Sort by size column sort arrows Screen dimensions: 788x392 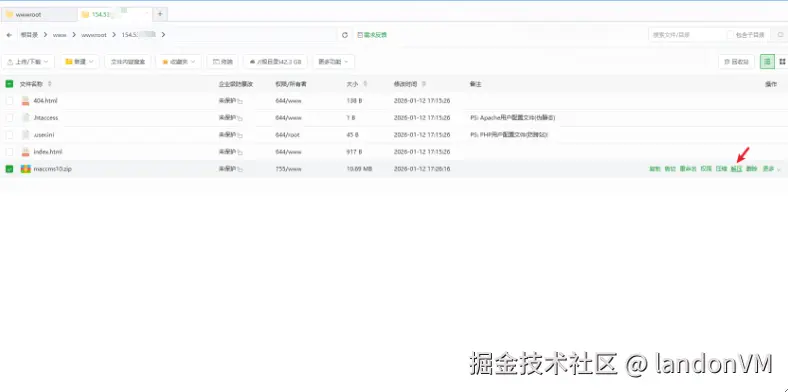[x=365, y=84]
